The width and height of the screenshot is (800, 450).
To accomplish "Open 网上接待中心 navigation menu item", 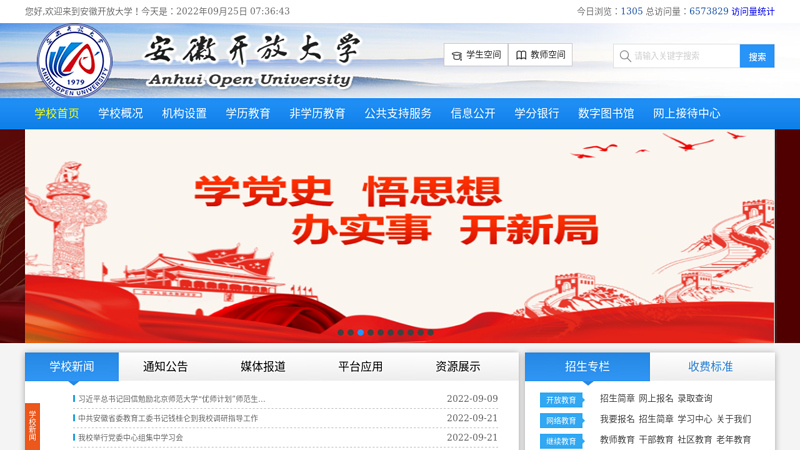I will (x=687, y=113).
